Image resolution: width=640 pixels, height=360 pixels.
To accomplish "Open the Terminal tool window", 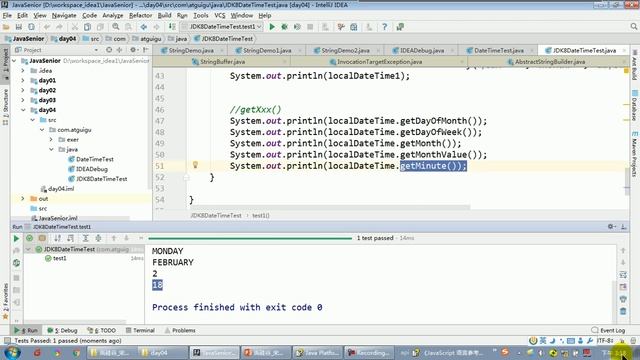I will pyautogui.click(x=140, y=330).
